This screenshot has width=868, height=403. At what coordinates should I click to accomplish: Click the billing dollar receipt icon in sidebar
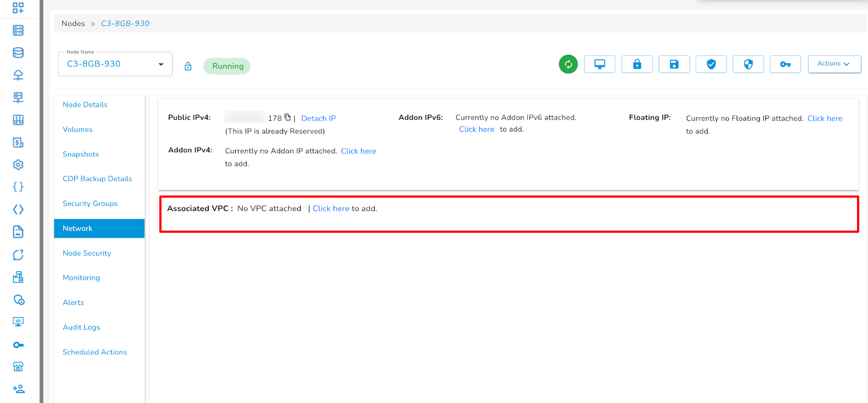coord(18,142)
